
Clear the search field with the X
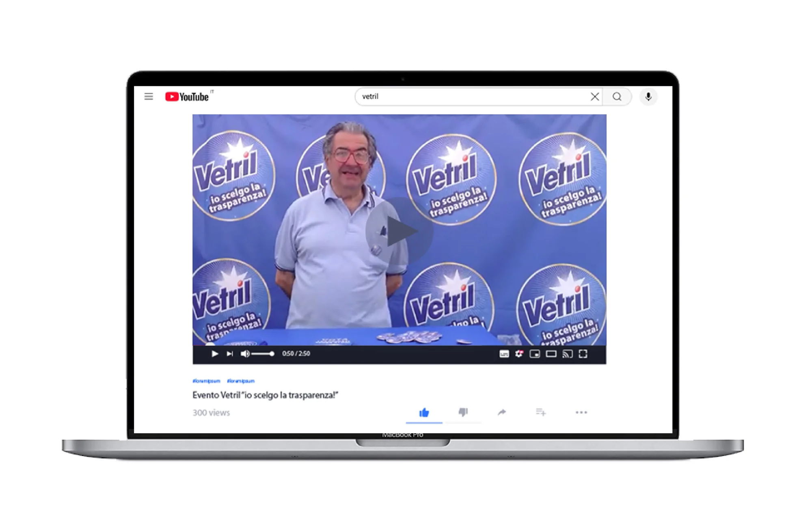(594, 97)
